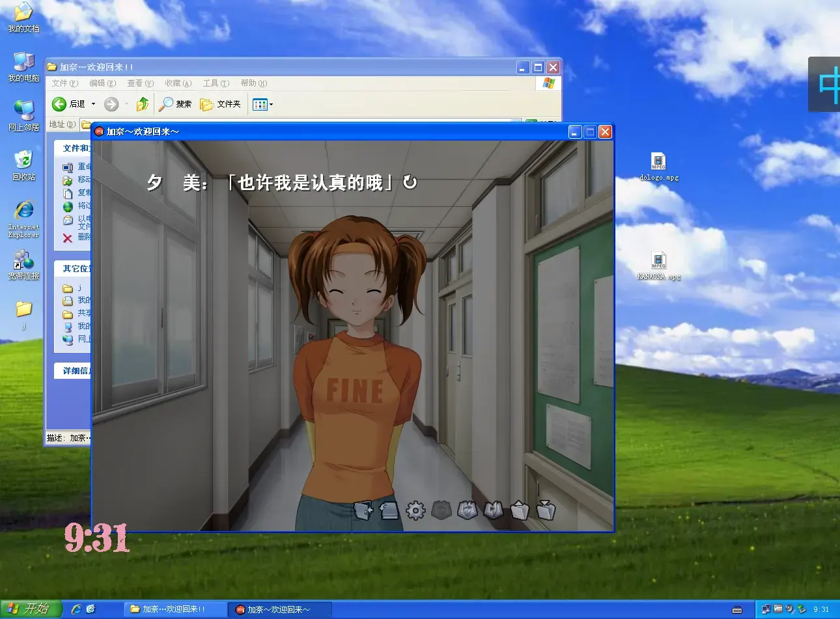Open the 帮助(H) menu in Explorer
This screenshot has height=619, width=840.
pos(253,83)
